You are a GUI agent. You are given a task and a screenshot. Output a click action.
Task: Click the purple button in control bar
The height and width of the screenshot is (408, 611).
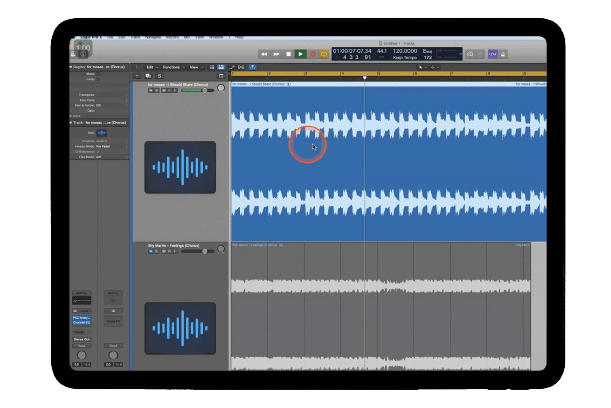492,53
